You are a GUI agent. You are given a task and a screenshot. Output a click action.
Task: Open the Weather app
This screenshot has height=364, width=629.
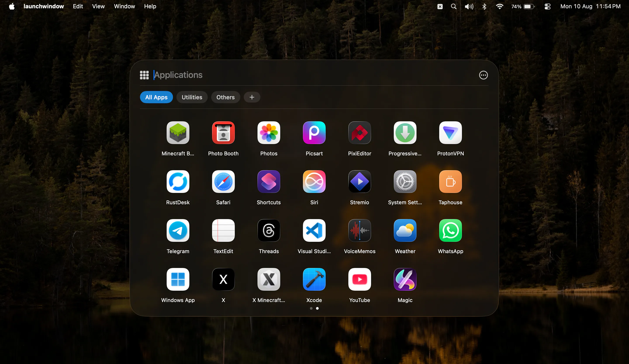[x=405, y=230]
